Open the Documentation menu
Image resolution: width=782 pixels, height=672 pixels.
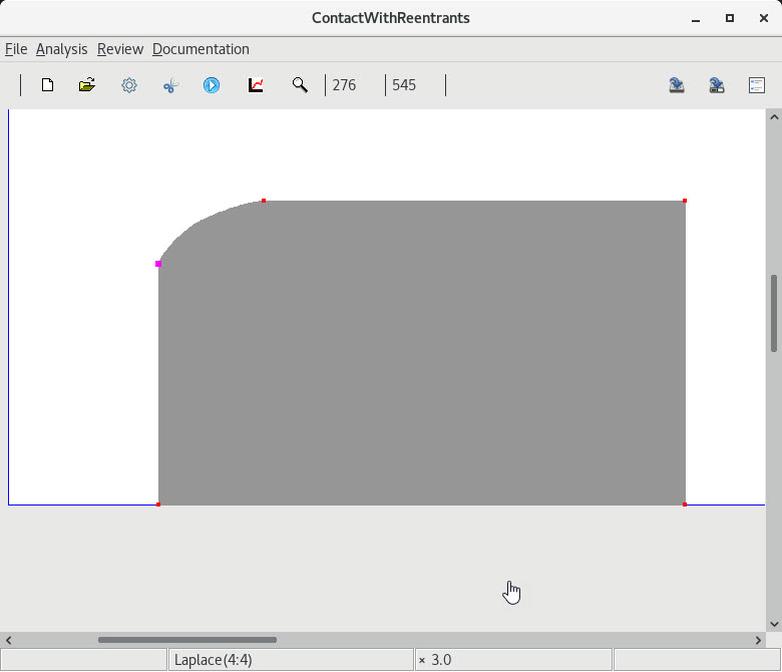point(200,49)
